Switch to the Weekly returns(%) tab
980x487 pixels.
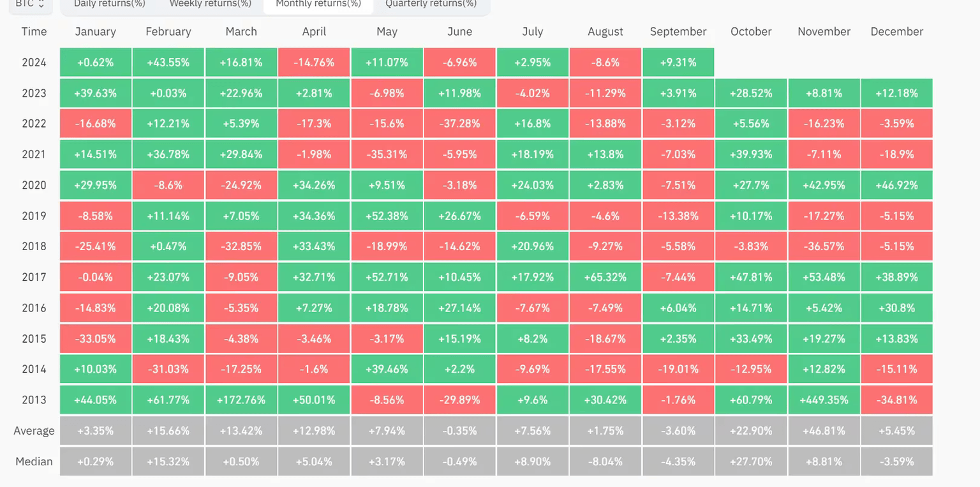click(210, 4)
